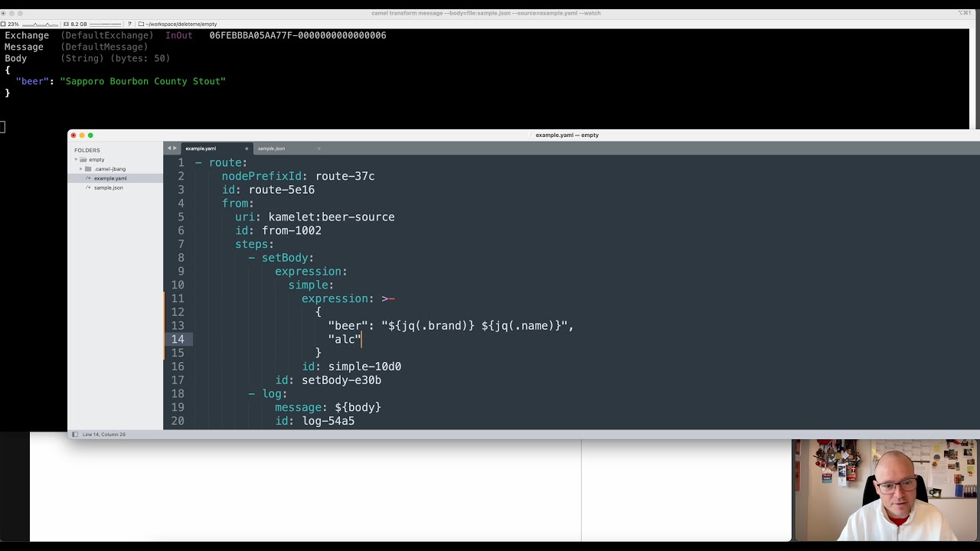Click the setBody: key

pos(288,258)
